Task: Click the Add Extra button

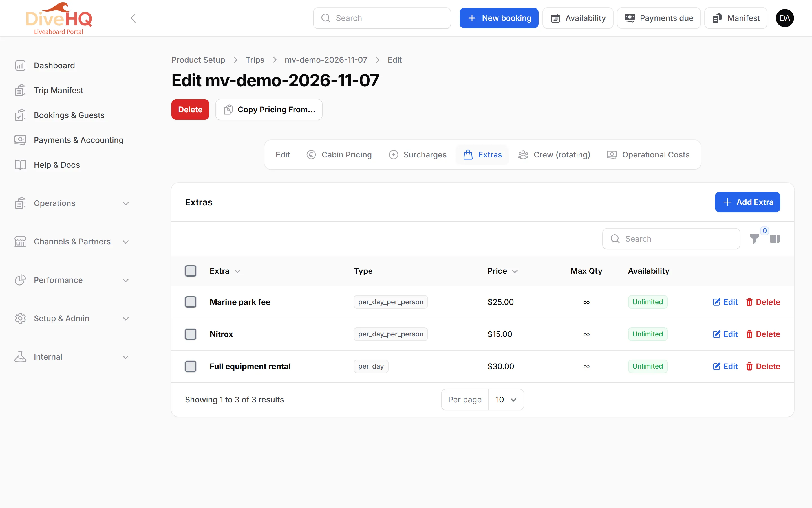Action: tap(748, 202)
